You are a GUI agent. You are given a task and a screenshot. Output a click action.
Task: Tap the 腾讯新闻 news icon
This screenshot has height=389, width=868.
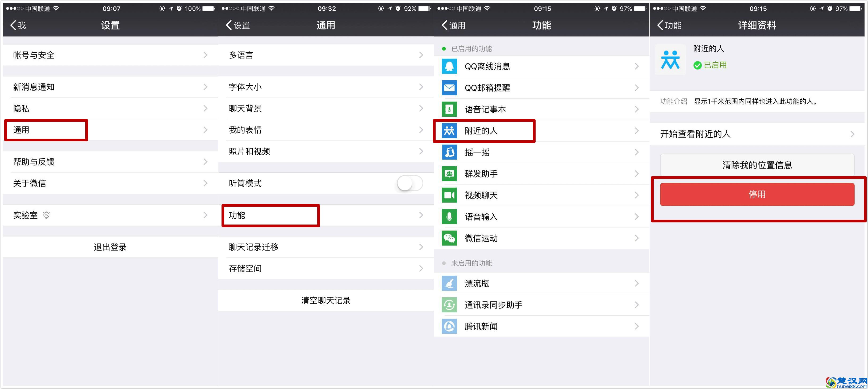(449, 326)
